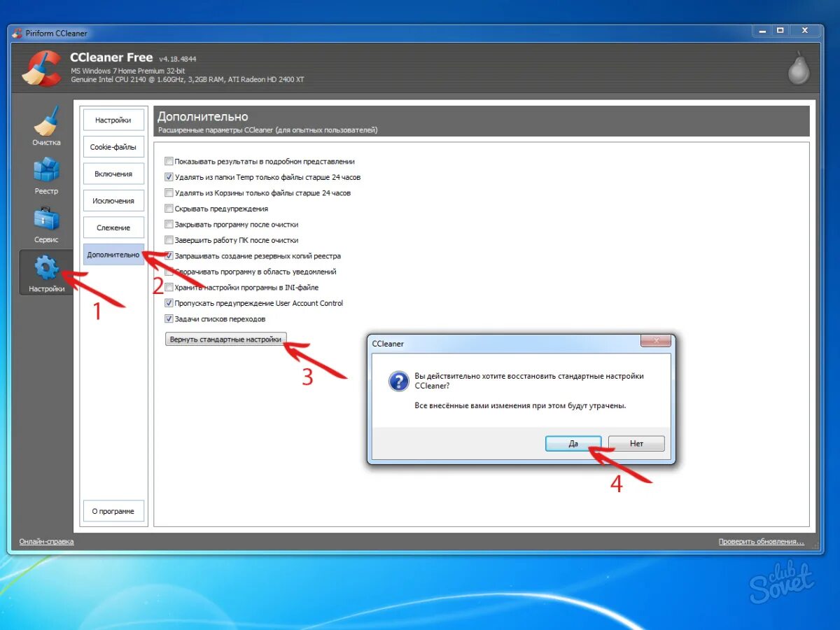Image resolution: width=840 pixels, height=630 pixels.
Task: Click CCleaner title bar app icon
Action: 17,33
